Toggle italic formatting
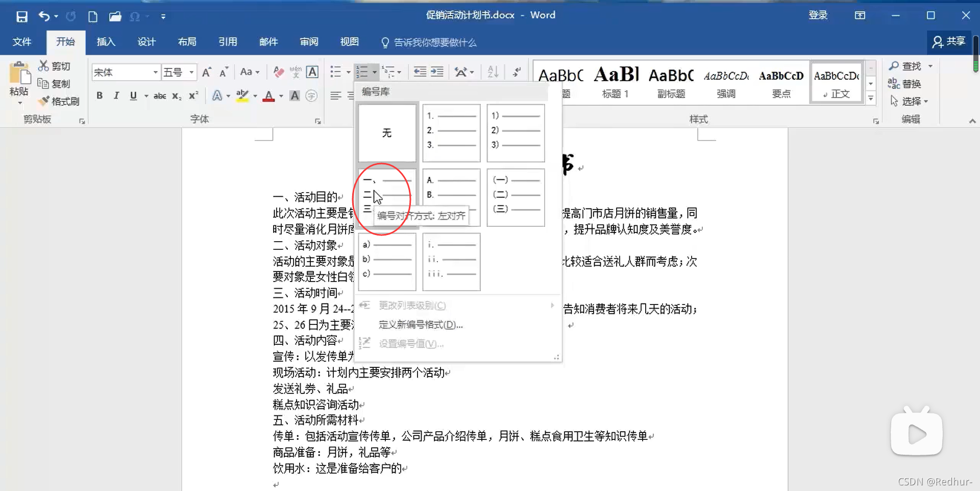The height and width of the screenshot is (491, 980). click(x=116, y=96)
